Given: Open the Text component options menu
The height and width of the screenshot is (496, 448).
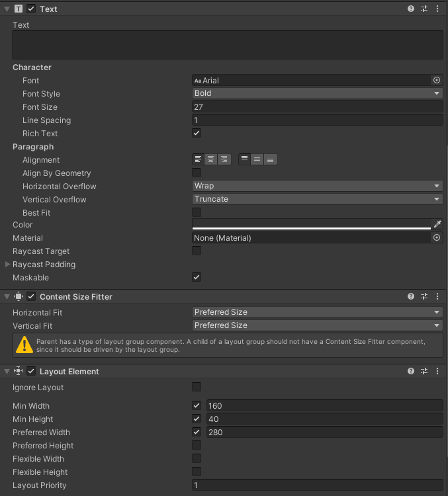Looking at the screenshot, I should click(x=437, y=9).
